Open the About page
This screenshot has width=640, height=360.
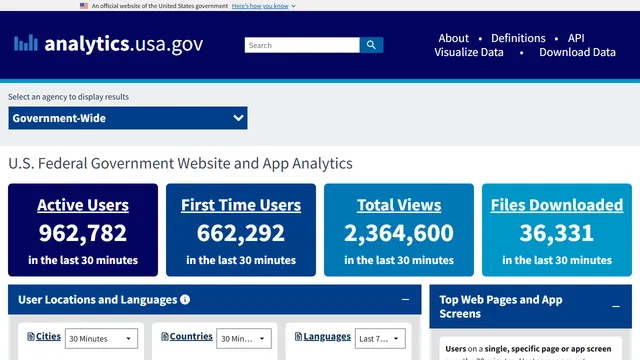pos(453,38)
